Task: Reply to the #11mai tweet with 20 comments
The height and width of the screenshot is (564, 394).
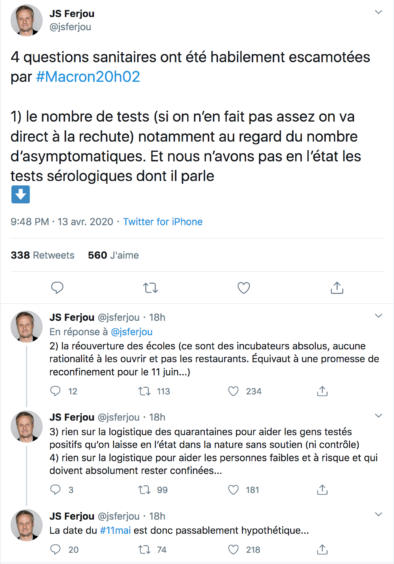Action: (x=55, y=549)
